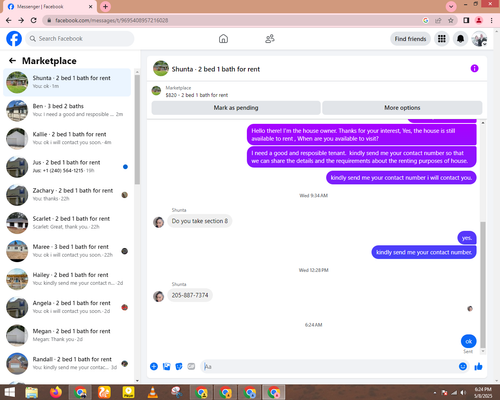Go to Facebook Home
Viewport: 500px width, 400px height.
223,39
